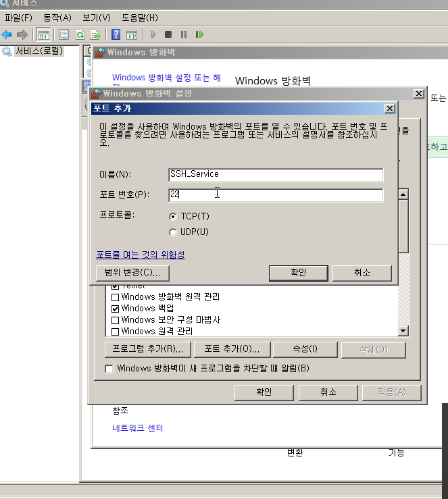The height and width of the screenshot is (499, 448).
Task: Open the 동작(A) menu
Action: click(x=57, y=18)
